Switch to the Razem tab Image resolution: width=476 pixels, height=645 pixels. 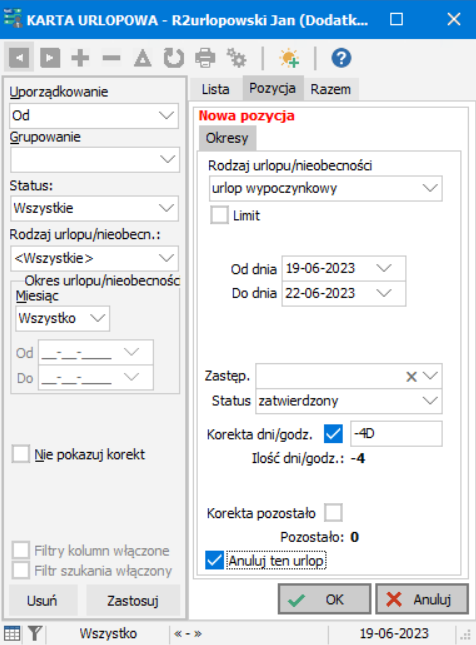click(331, 89)
